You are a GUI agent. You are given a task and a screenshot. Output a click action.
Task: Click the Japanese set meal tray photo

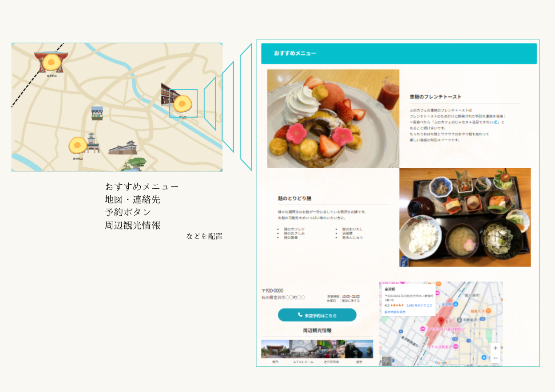point(465,217)
